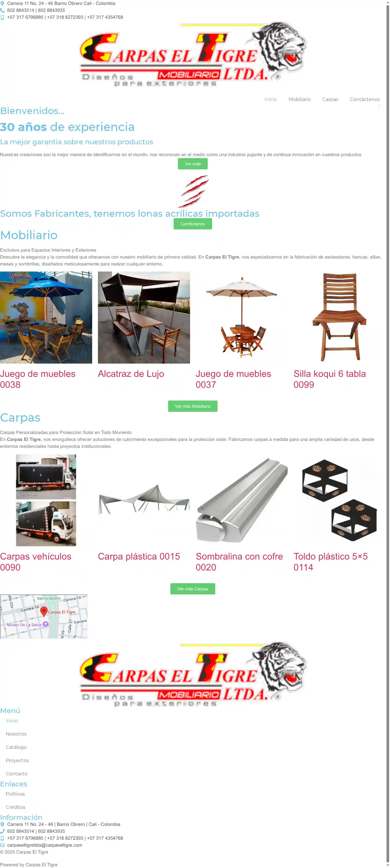Click the mobile icon beside +57 317 6796885
390x868 pixels.
[2, 17]
